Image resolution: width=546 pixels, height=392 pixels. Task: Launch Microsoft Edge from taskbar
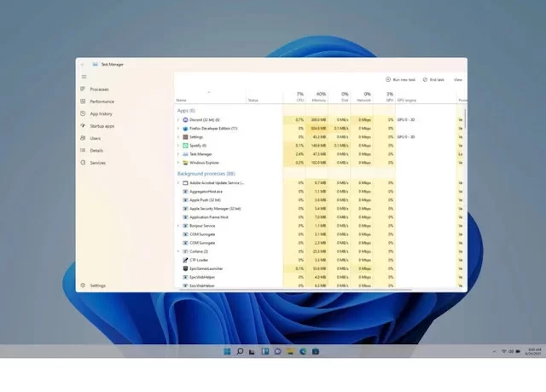(x=303, y=351)
